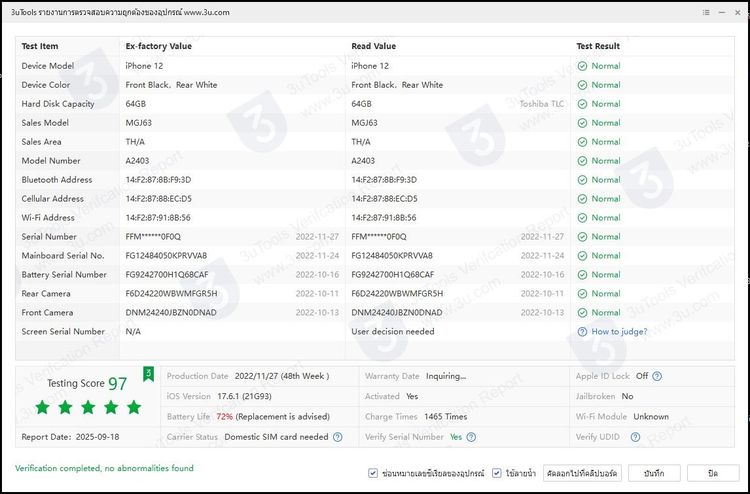The image size is (750, 494).
Task: Click the help icon next to Carrier Status
Action: coord(338,437)
